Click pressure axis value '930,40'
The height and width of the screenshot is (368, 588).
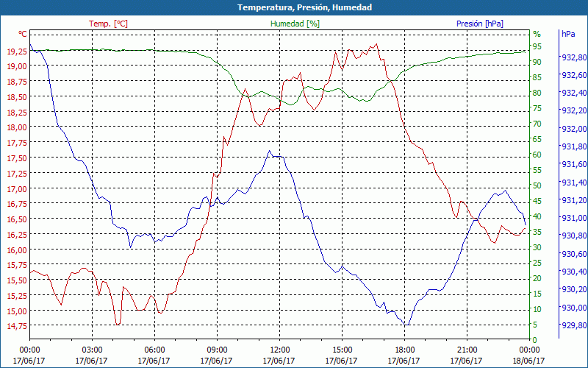[574, 272]
